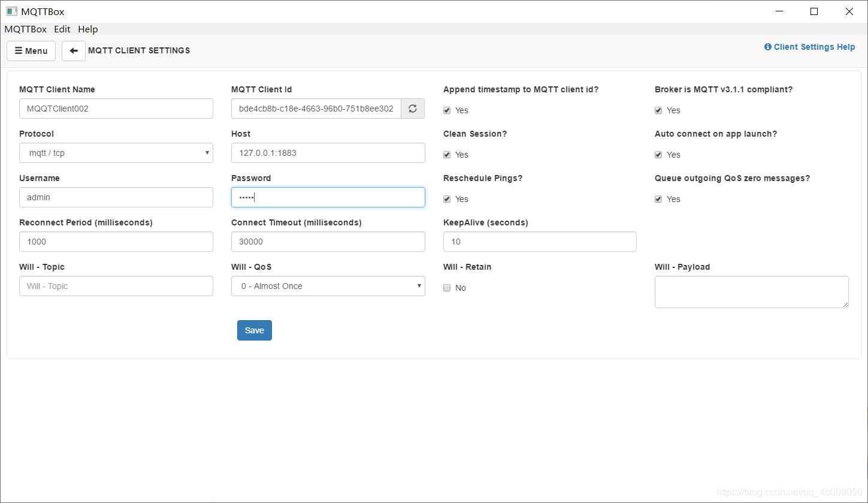The width and height of the screenshot is (868, 503).
Task: Open the MQTTBox menu
Action: click(x=25, y=29)
